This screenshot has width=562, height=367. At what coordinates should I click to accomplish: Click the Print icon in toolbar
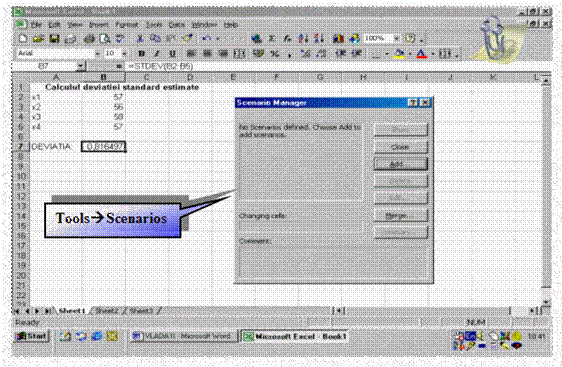coord(89,38)
